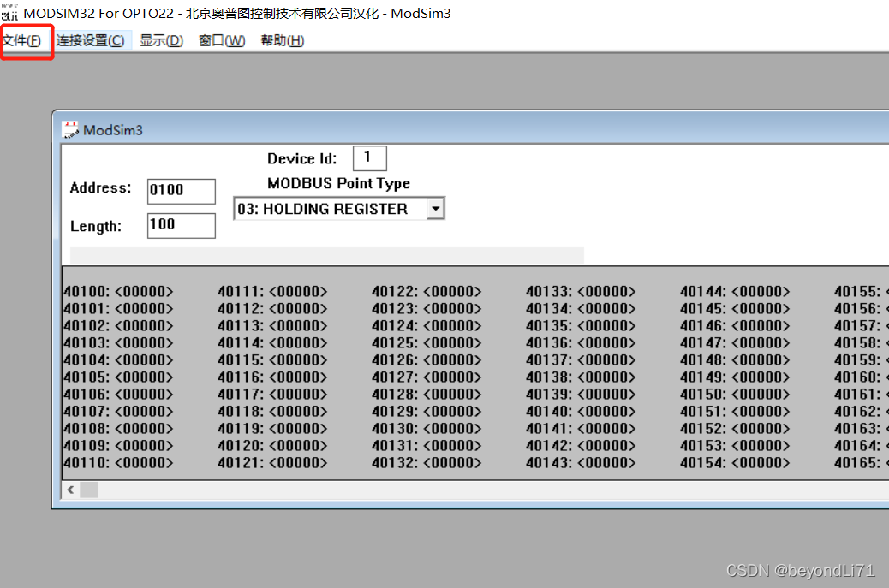Select register 40106 value
889x588 pixels.
[x=144, y=395]
